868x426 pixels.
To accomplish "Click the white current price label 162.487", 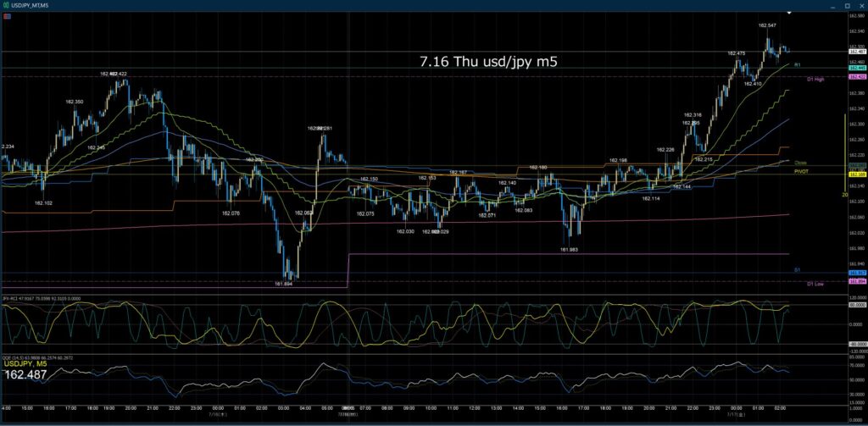I will pos(857,51).
